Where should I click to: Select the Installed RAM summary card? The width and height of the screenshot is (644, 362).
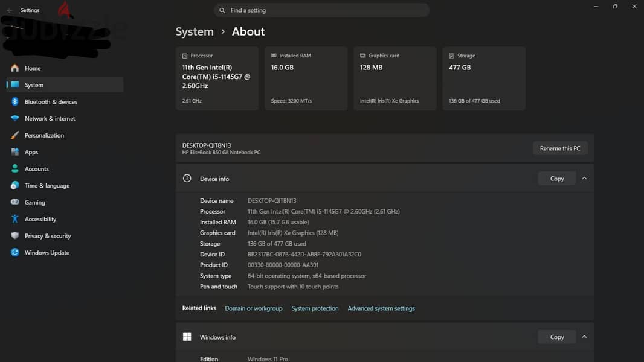click(306, 78)
